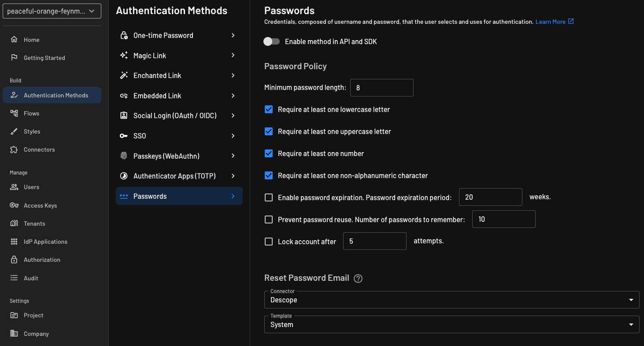Enable method in API and SDK
644x346 pixels.
tap(272, 41)
